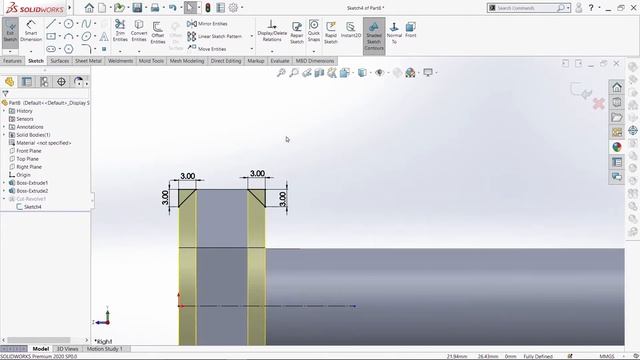Viewport: 640px width, 360px height.
Task: Switch to the Weldments tab
Action: [120, 61]
